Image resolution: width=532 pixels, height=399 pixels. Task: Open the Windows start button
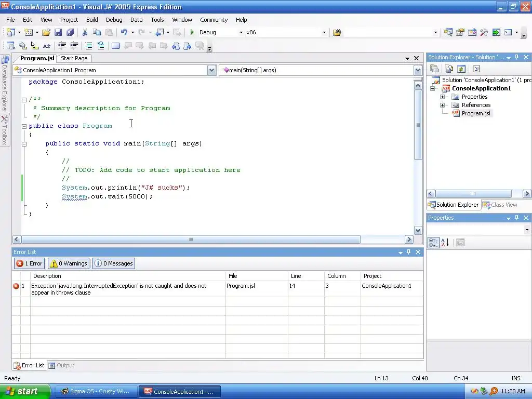point(25,391)
